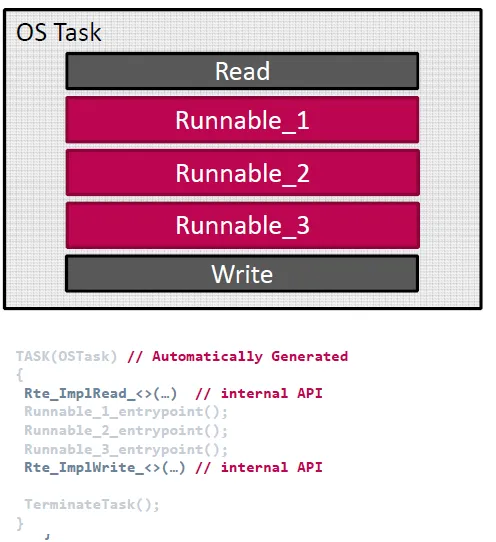This screenshot has height=542, width=496.
Task: Click the internal API comment after Rte_ImplWrite
Action: click(259, 467)
